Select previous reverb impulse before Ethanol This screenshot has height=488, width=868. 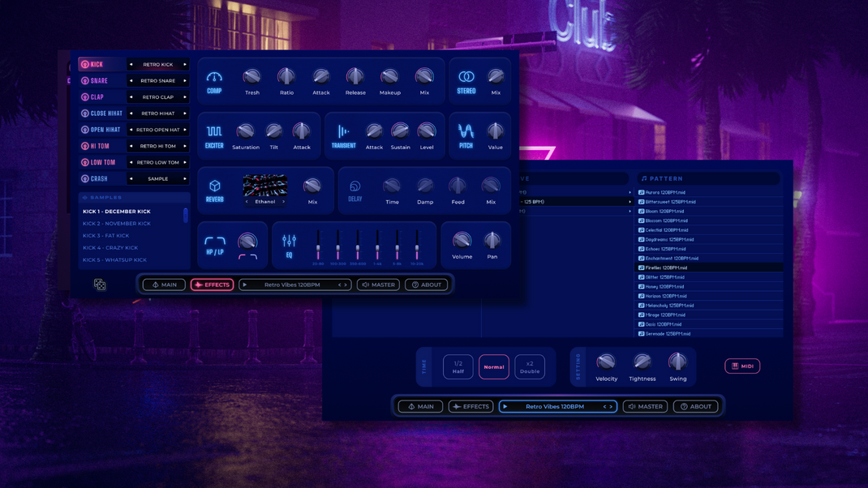click(x=247, y=202)
